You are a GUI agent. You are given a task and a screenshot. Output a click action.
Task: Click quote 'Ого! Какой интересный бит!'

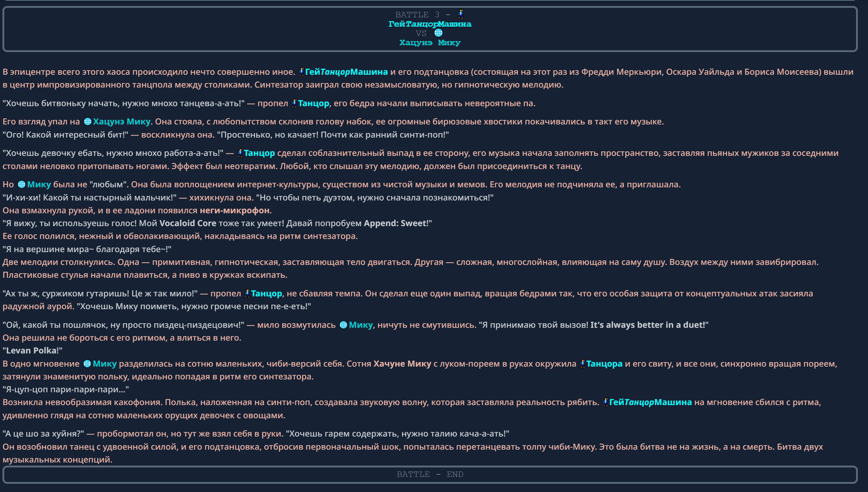pyautogui.click(x=65, y=135)
